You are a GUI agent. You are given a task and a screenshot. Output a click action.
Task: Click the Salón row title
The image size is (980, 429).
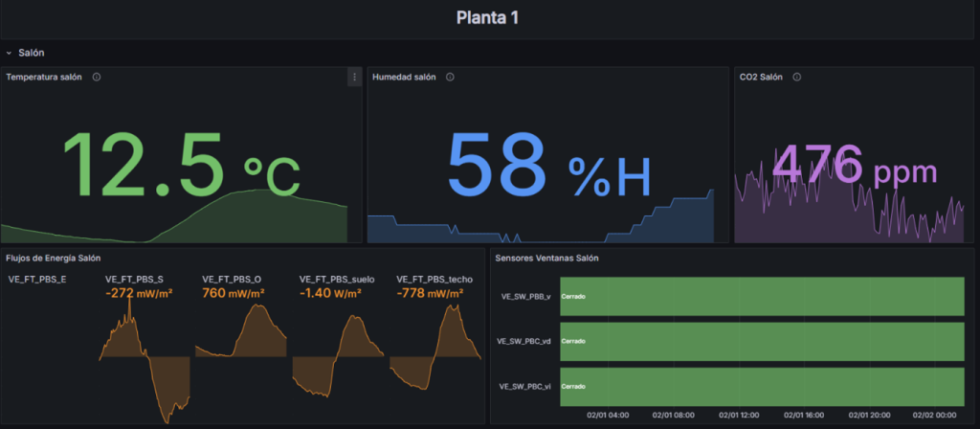point(32,53)
